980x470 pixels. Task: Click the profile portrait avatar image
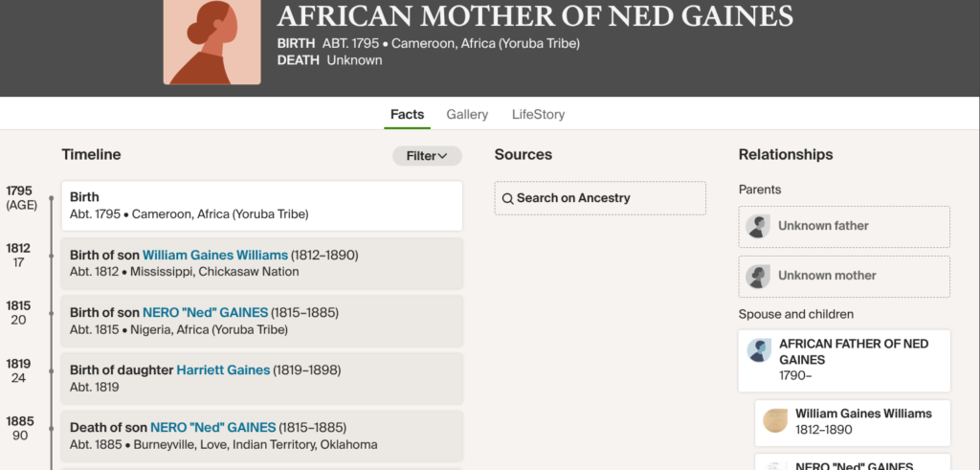point(212,42)
